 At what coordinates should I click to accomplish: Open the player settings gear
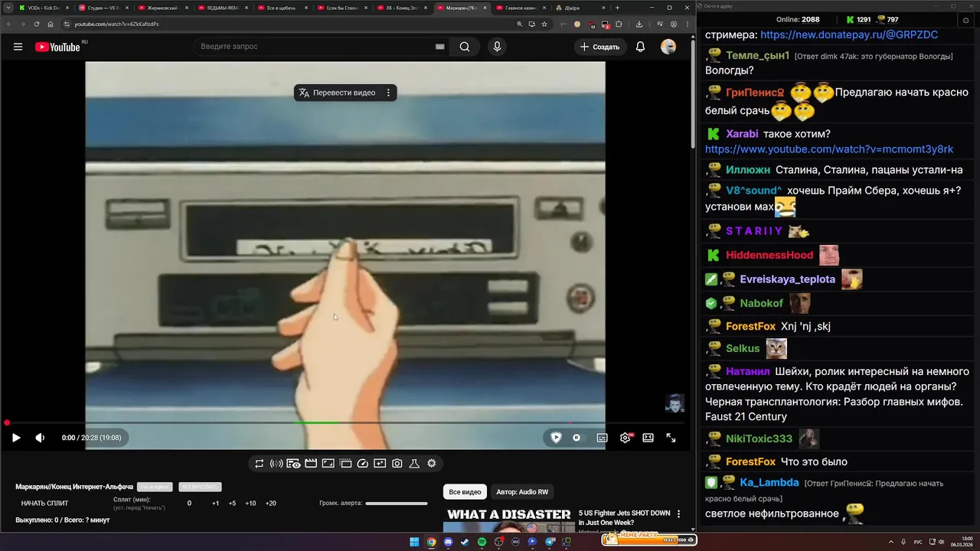click(626, 438)
